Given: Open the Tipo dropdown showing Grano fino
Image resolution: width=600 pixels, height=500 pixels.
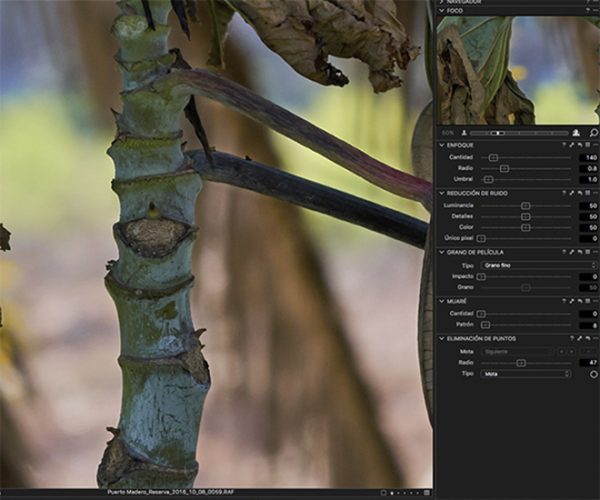Looking at the screenshot, I should (x=539, y=265).
